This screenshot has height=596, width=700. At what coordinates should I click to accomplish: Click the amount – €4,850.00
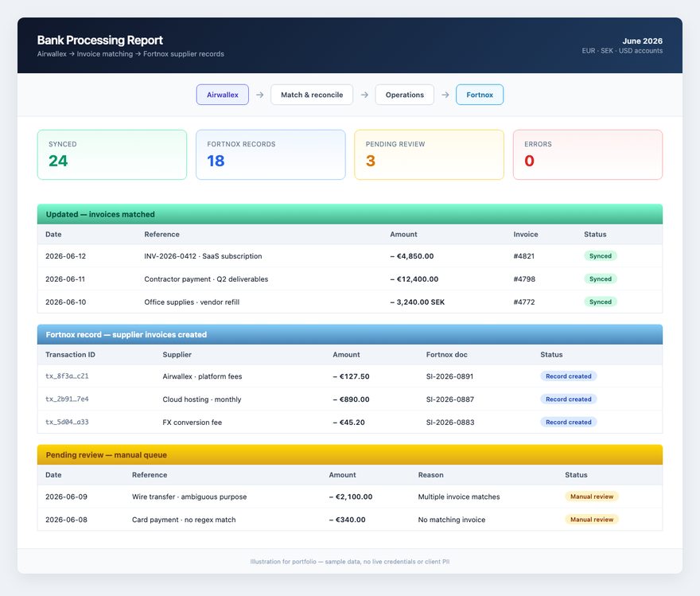point(411,256)
